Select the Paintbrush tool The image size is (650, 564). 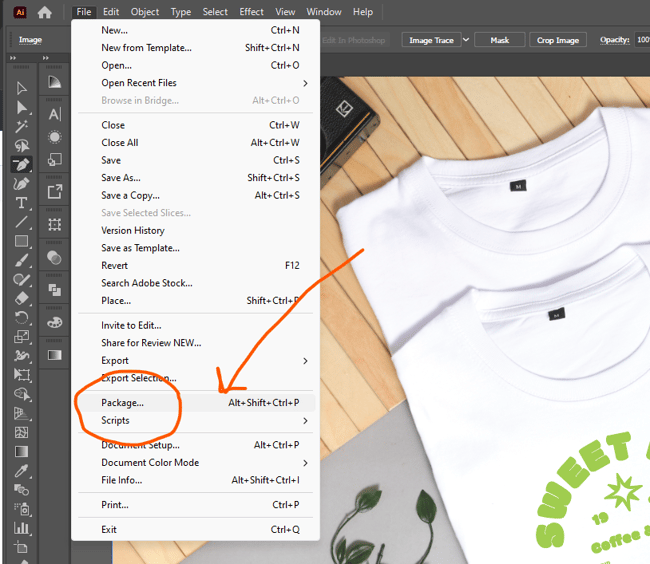tap(22, 260)
